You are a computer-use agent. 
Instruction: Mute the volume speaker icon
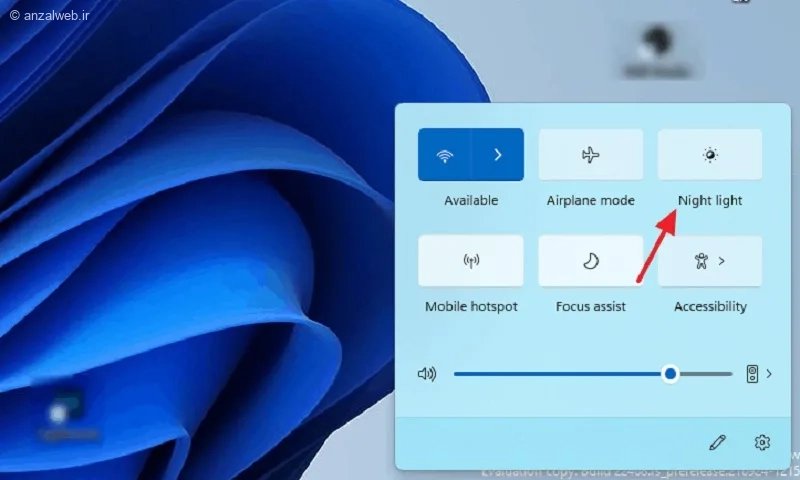[x=427, y=374]
